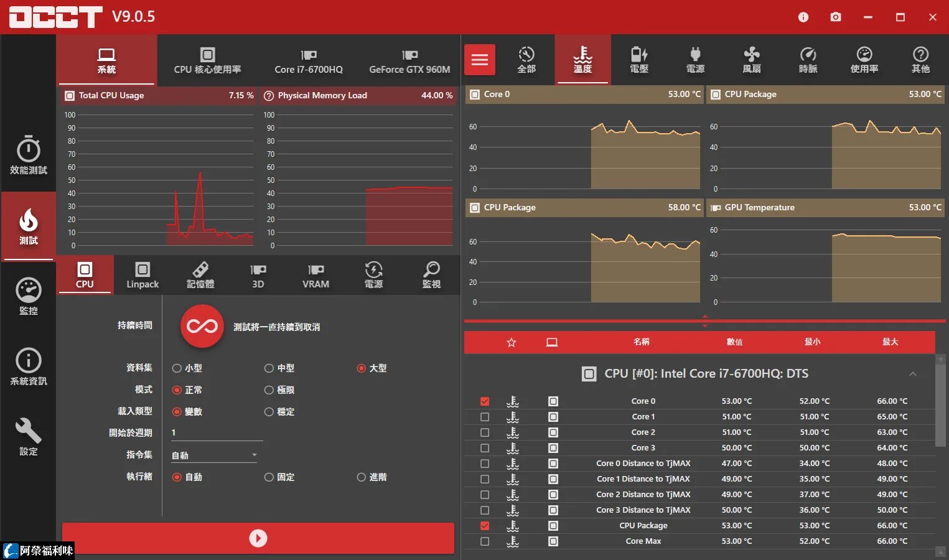
Task: Click the 開始於週期 start cycle input field
Action: coord(217,433)
